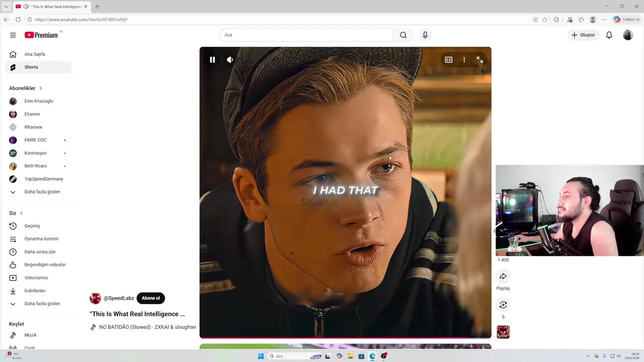Click the red Short progress bar
Viewport: 644px width, 362px height.
click(345, 337)
